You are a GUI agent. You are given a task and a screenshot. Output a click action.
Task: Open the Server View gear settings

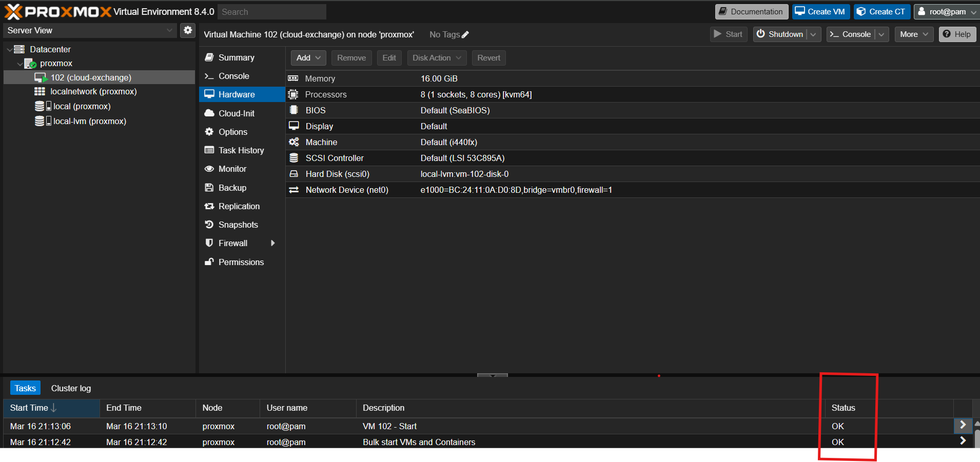pos(188,30)
